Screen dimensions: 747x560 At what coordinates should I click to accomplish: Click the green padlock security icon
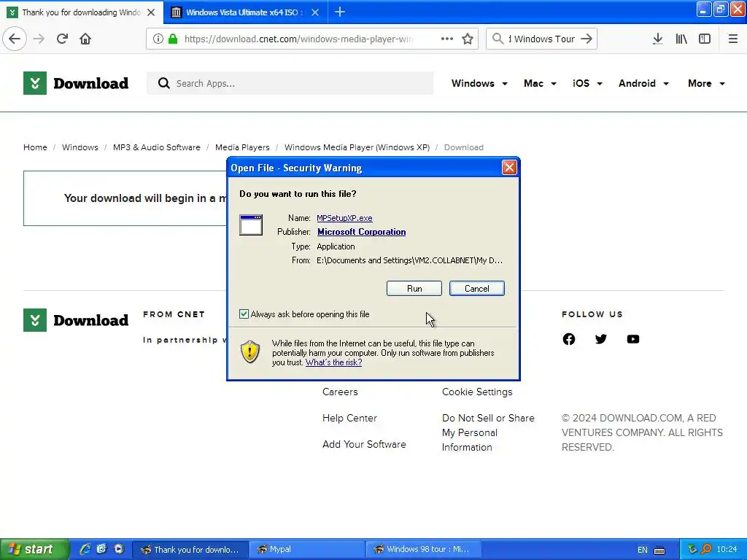click(x=173, y=39)
